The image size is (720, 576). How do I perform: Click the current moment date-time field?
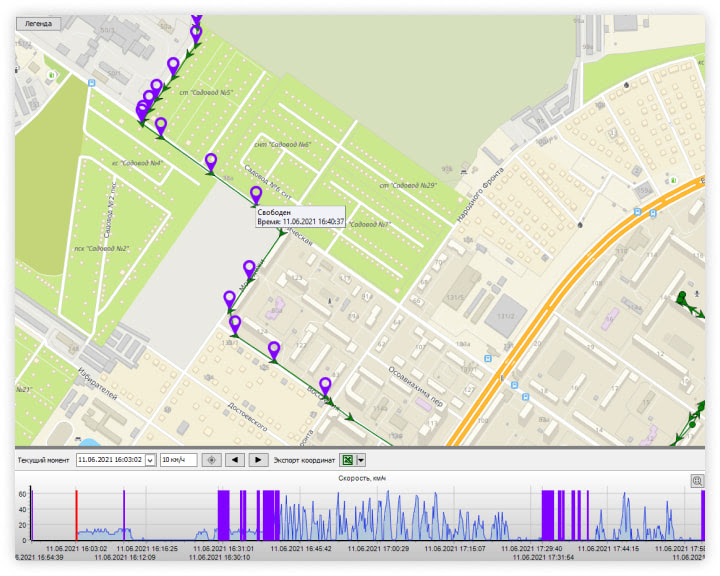[110, 460]
